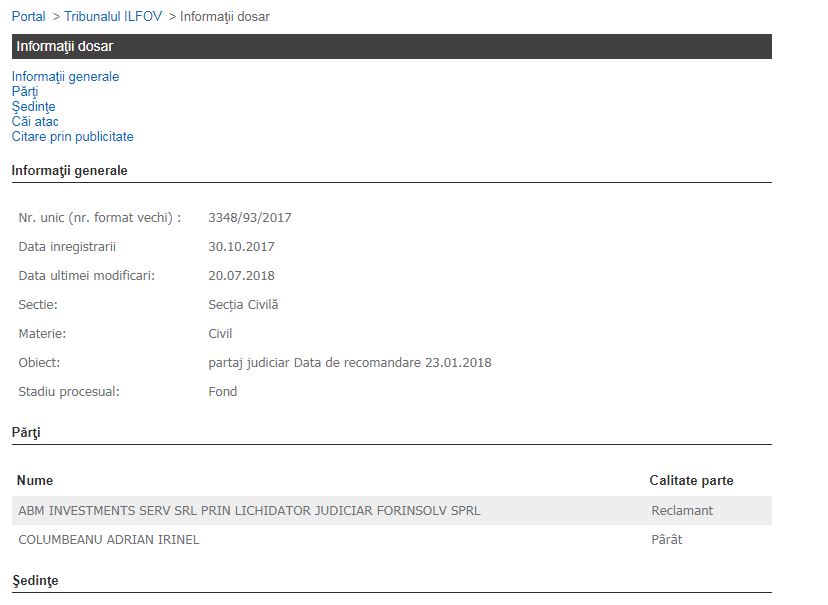Click the Fond procedural stage value

point(222,392)
